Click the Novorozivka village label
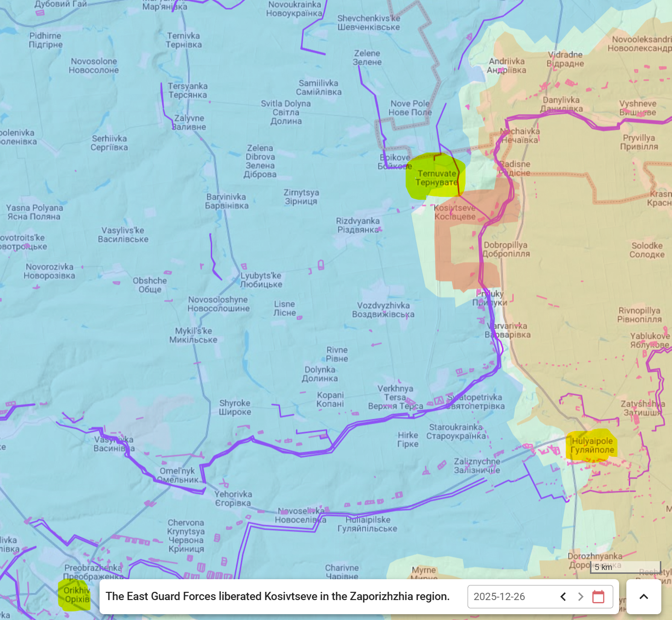The width and height of the screenshot is (672, 620). [50, 271]
